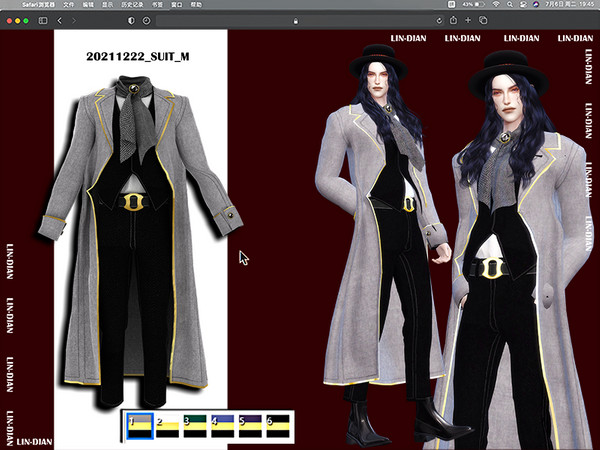Click the walking model with hand in pocket
Image resolution: width=600 pixels, height=450 pixels.
point(386,245)
